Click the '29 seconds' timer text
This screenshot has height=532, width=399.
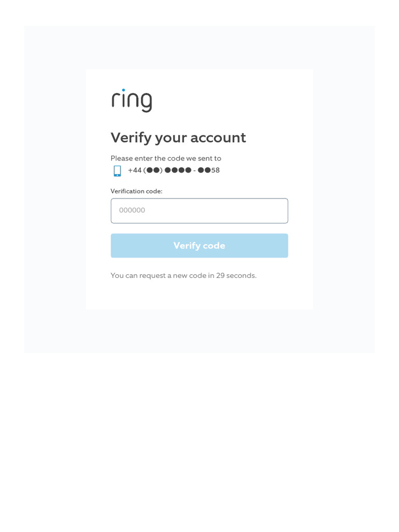click(236, 275)
